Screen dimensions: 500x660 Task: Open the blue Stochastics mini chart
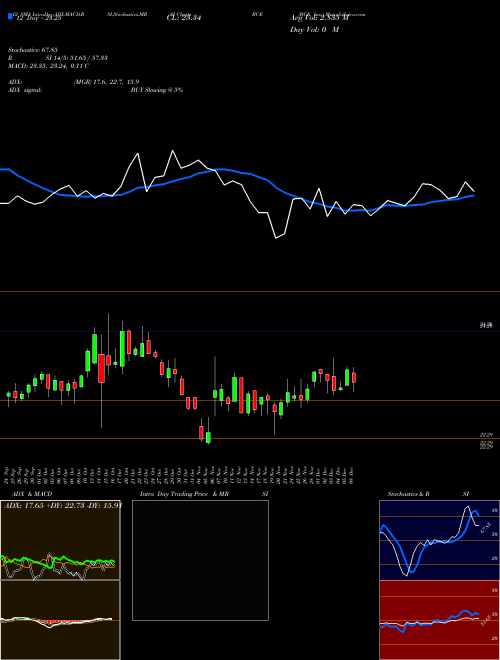[439, 540]
